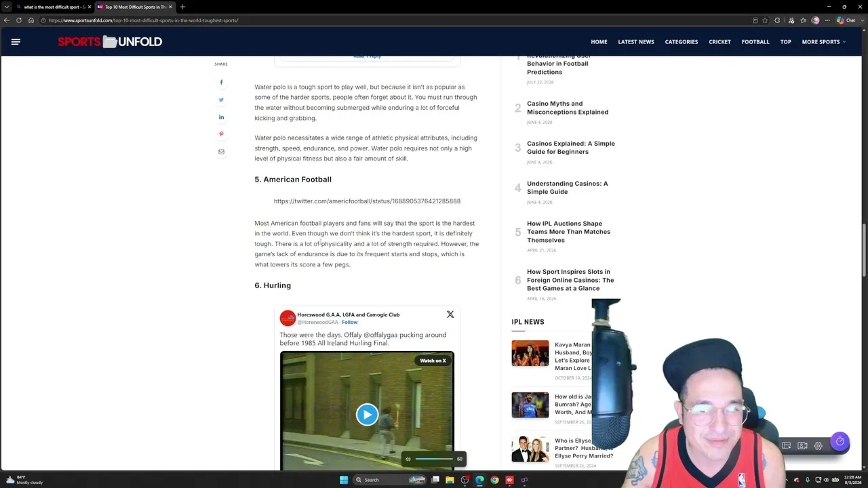
Task: Click the Windows taskbar search box
Action: click(x=391, y=480)
